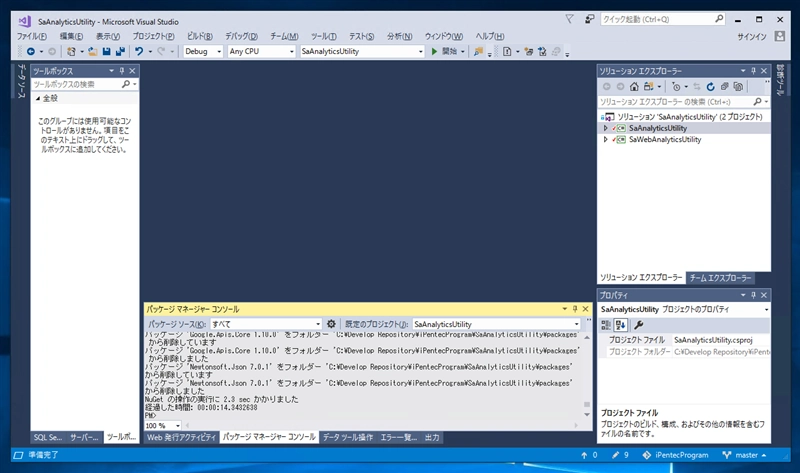
Task: Click the Undo arrow icon
Action: pyautogui.click(x=139, y=52)
